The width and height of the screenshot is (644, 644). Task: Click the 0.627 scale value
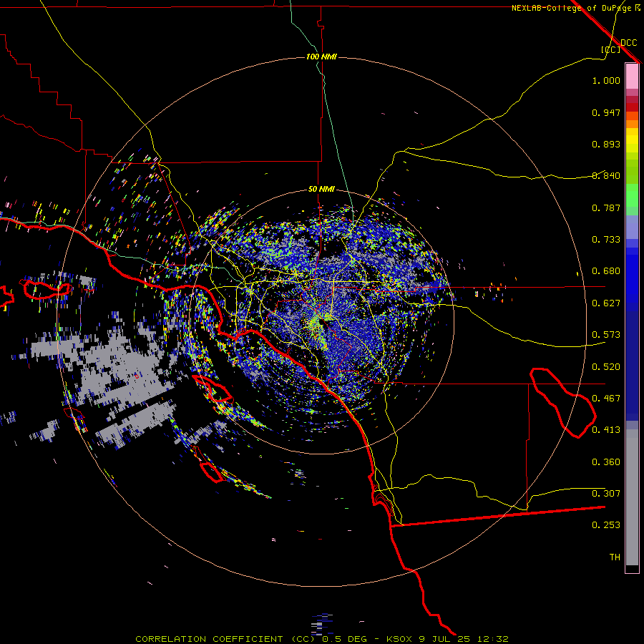click(x=606, y=303)
